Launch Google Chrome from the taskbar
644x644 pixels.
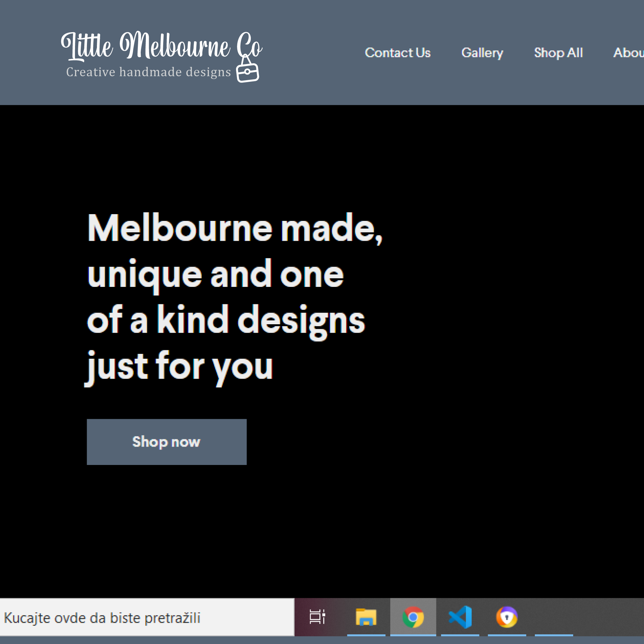pyautogui.click(x=413, y=616)
